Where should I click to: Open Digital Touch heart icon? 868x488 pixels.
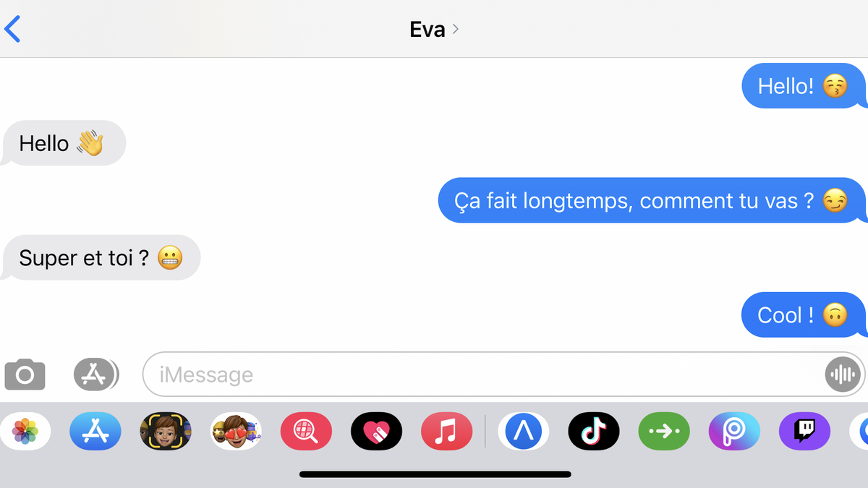[x=376, y=432]
